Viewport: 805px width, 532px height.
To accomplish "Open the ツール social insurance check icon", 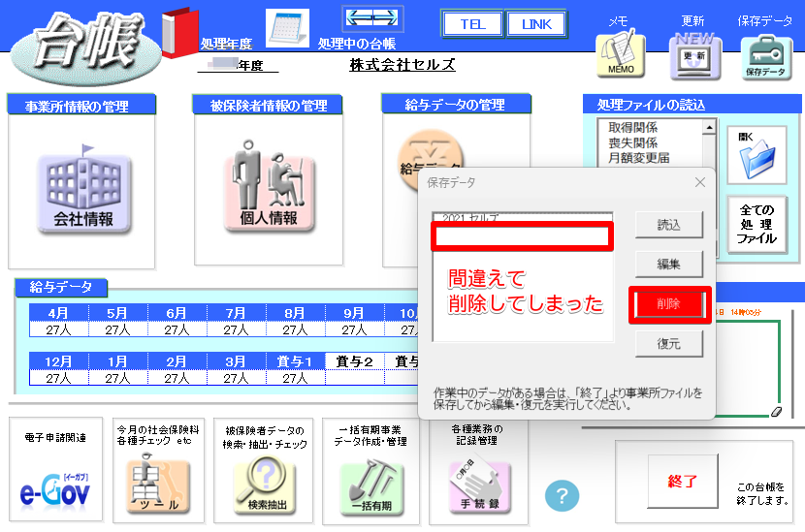I will [158, 485].
